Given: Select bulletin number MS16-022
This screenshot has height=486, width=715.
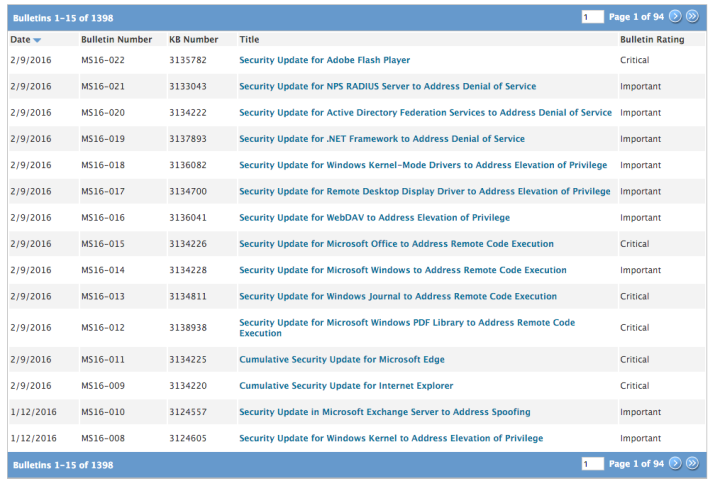Looking at the screenshot, I should [103, 60].
